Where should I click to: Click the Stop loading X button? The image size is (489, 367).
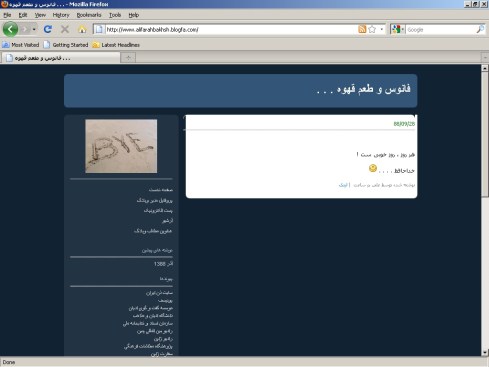coord(65,29)
